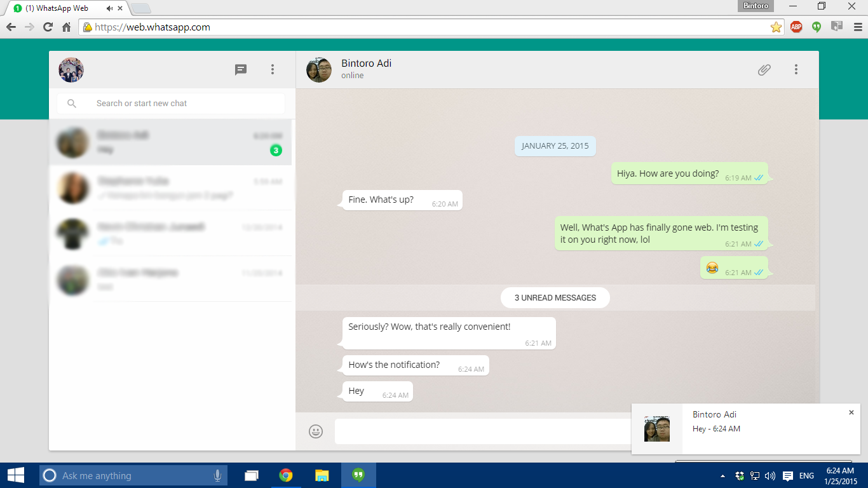Click the search magnifier icon
Screen dimensions: 868x488
click(x=72, y=104)
